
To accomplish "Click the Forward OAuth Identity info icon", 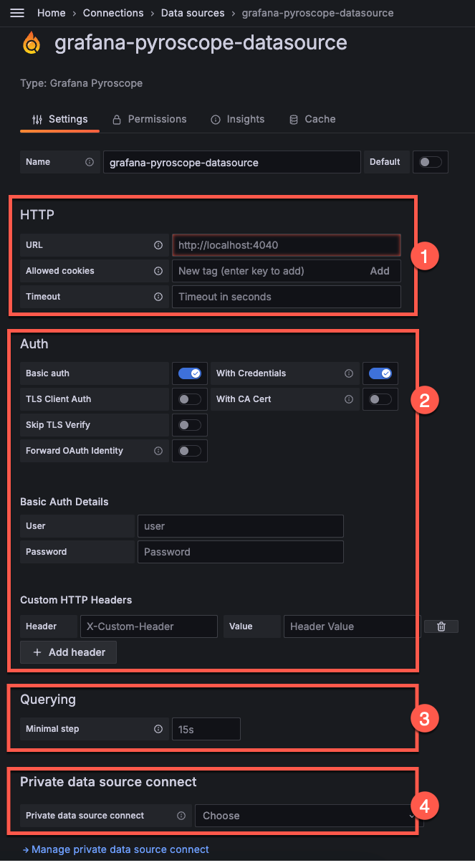I will (x=158, y=451).
